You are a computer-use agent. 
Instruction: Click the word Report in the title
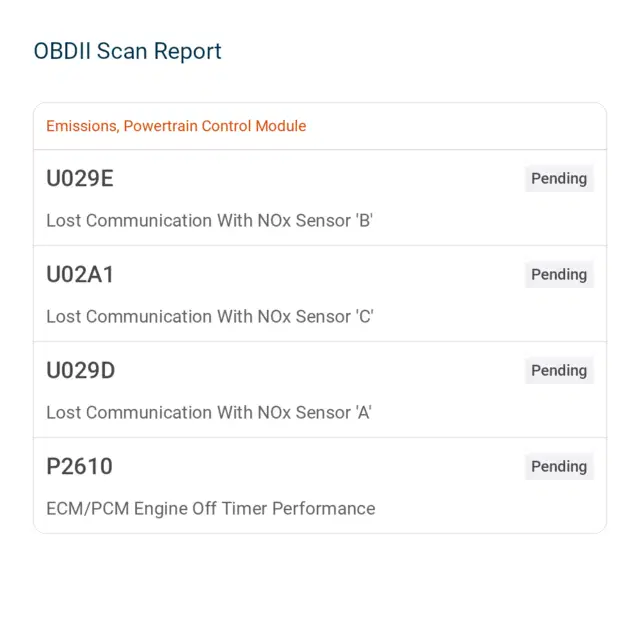click(187, 51)
